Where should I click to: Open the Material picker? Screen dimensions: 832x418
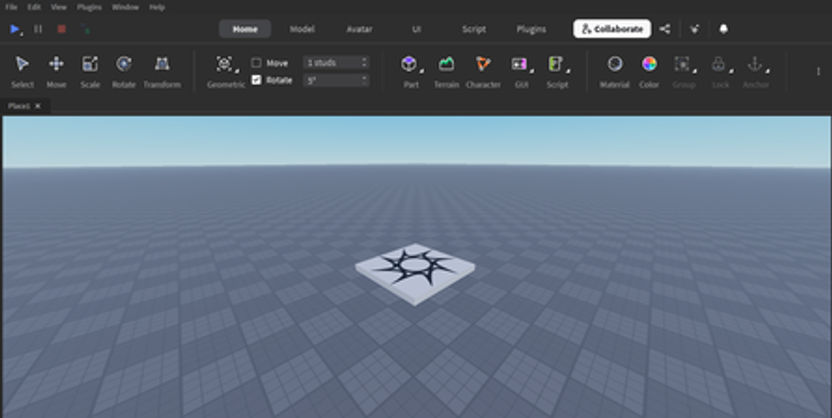614,71
